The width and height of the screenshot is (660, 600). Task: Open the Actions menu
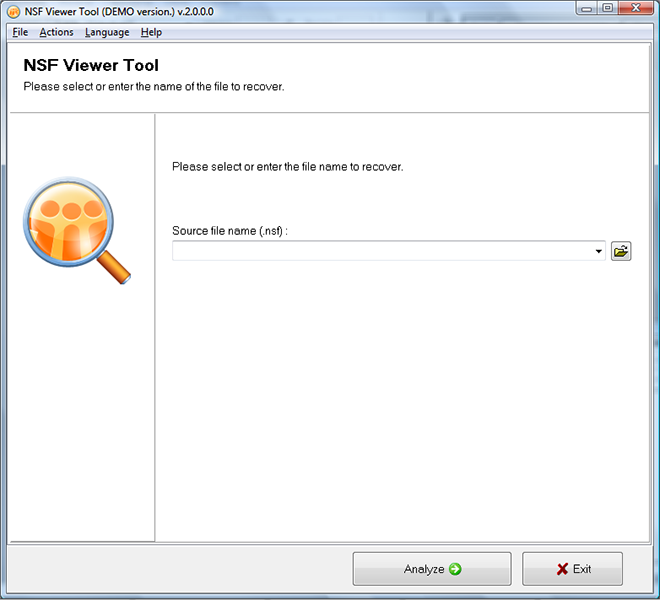(x=56, y=32)
